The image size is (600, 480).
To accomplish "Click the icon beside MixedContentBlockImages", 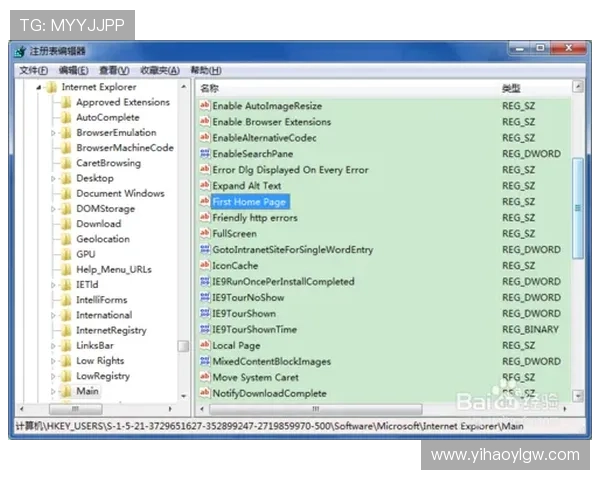I will (205, 362).
